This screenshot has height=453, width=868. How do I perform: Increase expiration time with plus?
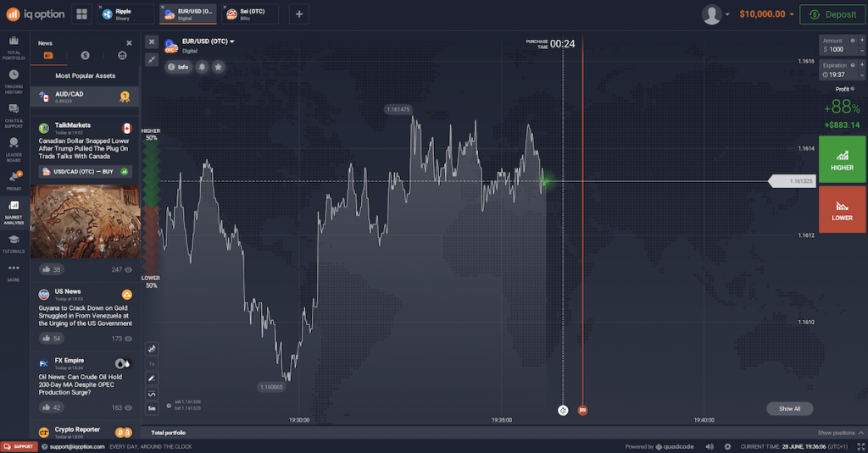coord(862,65)
